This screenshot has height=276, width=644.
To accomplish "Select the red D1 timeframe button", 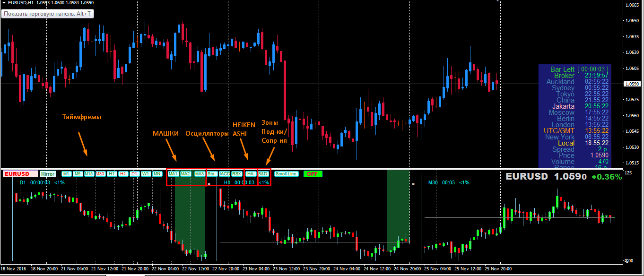I will tap(135, 174).
